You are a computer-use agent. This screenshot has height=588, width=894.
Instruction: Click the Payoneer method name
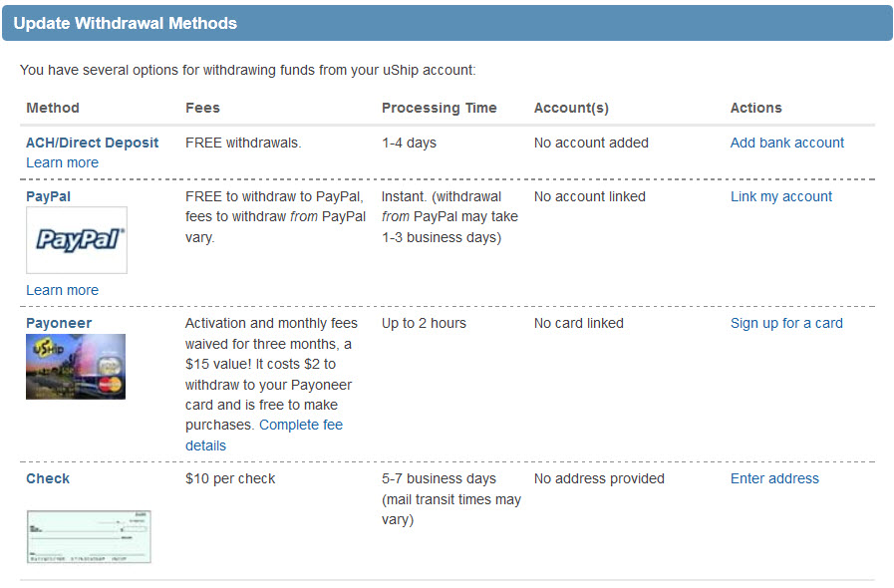[59, 323]
